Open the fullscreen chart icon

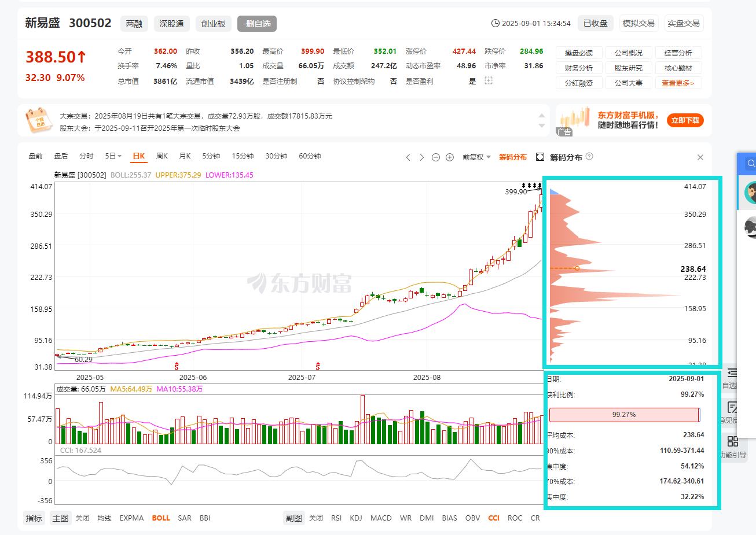coord(540,157)
